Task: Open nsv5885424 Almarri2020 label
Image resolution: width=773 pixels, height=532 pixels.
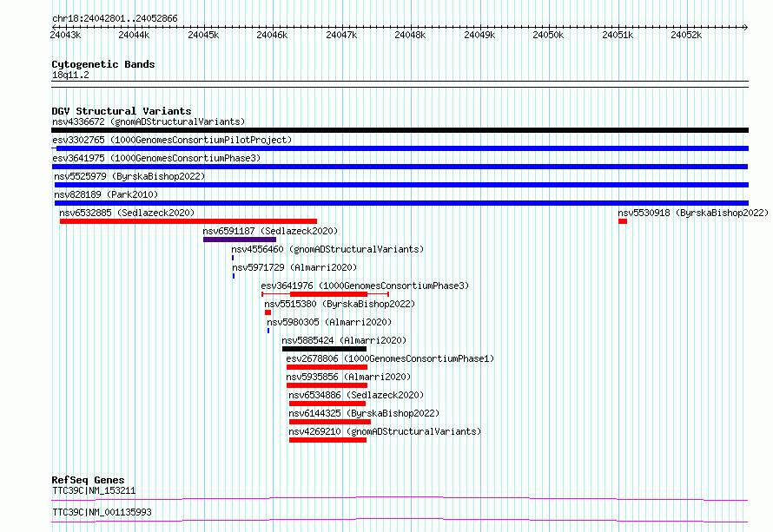Action: click(x=344, y=340)
